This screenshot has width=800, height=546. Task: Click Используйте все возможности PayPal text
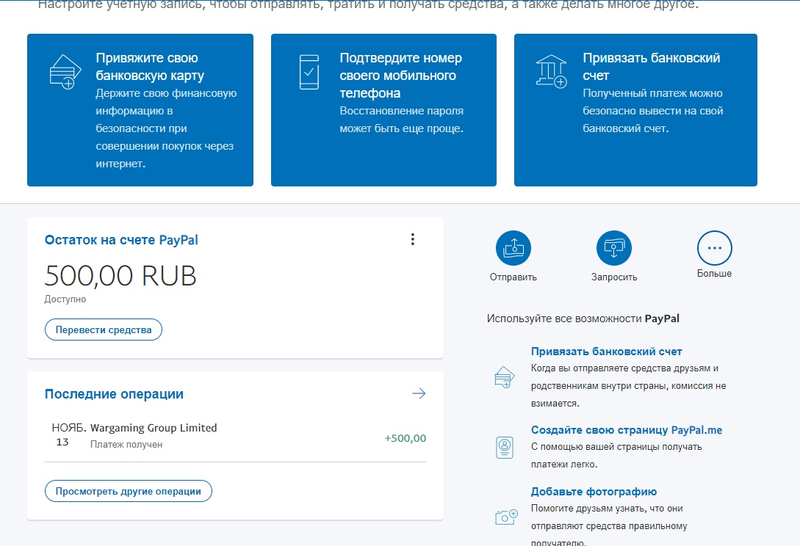point(583,318)
